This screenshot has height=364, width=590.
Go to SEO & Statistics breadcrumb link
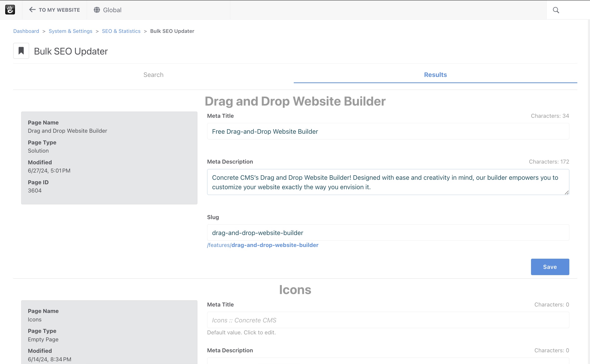pos(121,31)
